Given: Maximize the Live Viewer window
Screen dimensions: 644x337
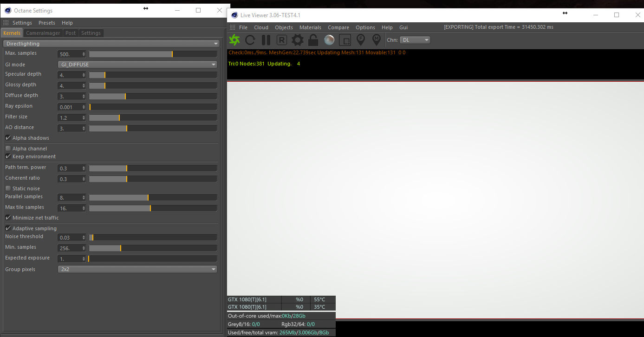Looking at the screenshot, I should (x=617, y=15).
